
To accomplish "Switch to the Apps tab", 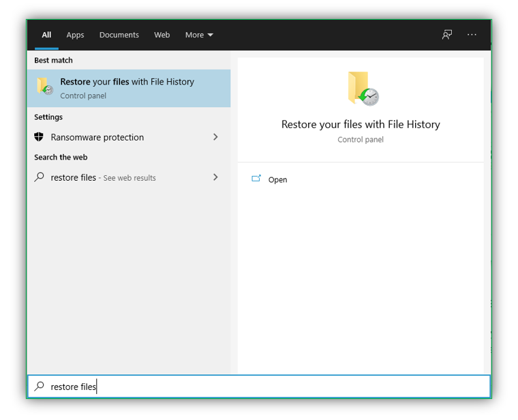I will pyautogui.click(x=75, y=35).
